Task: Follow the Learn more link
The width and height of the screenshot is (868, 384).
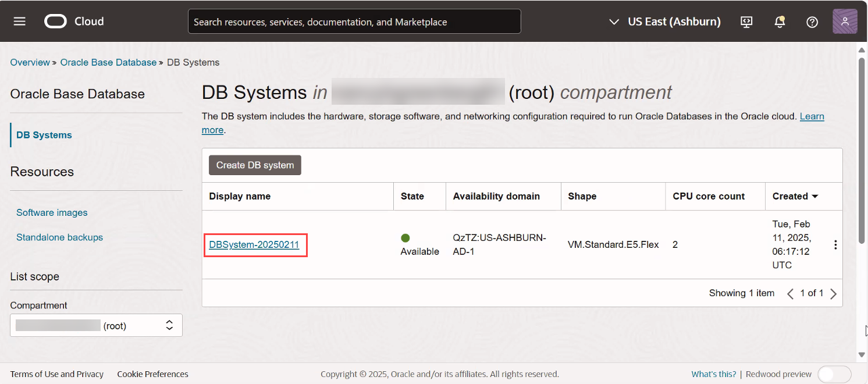Action: (x=812, y=116)
